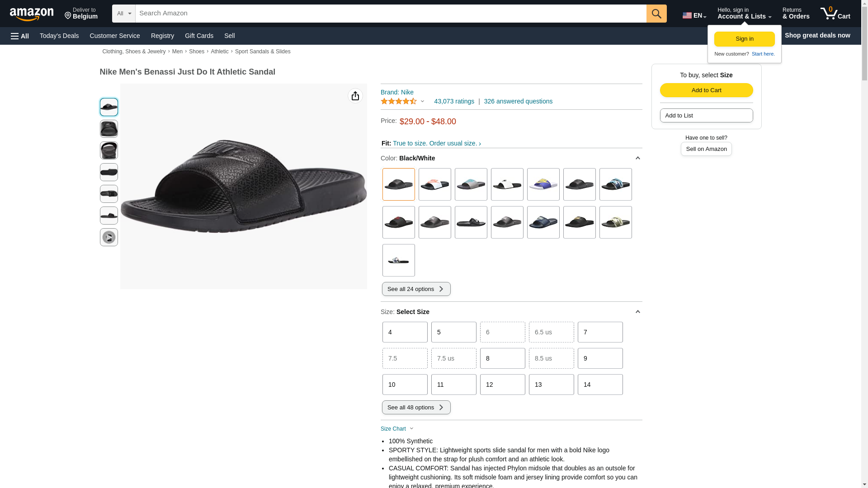Open the star rating popover

click(x=402, y=101)
